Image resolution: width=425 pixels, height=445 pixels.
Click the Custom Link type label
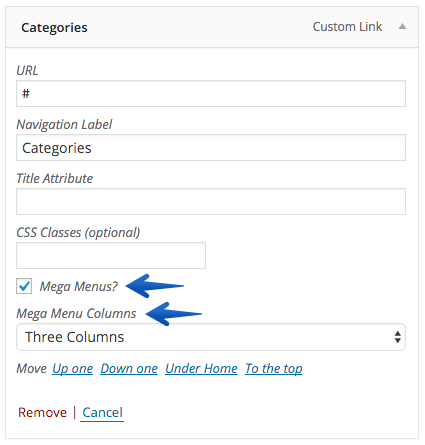point(347,27)
